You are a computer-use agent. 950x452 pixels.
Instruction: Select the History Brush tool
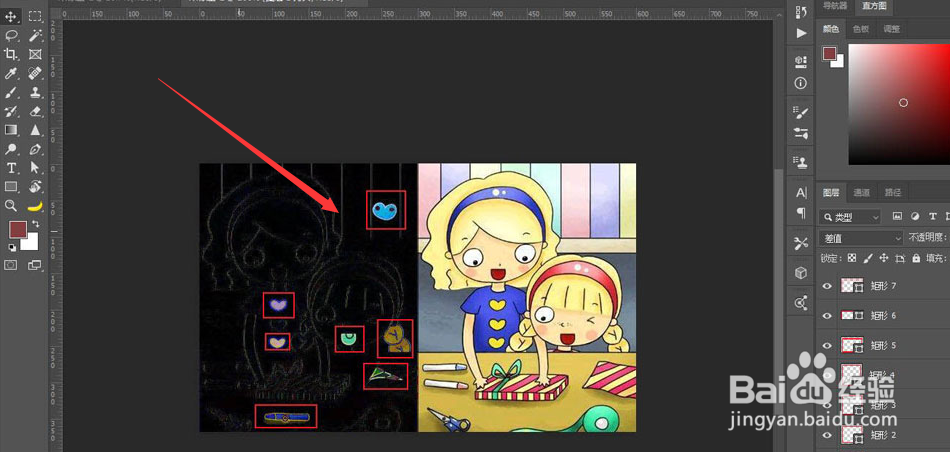tap(11, 111)
